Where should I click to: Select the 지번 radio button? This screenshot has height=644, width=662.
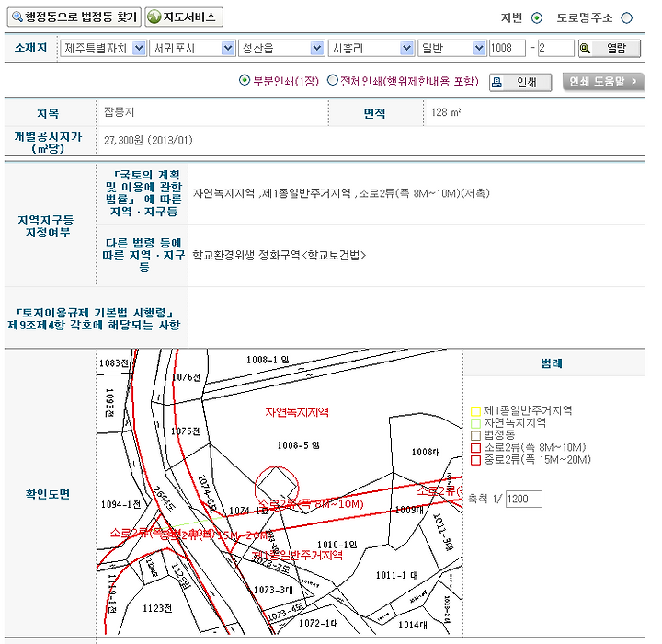tap(537, 17)
